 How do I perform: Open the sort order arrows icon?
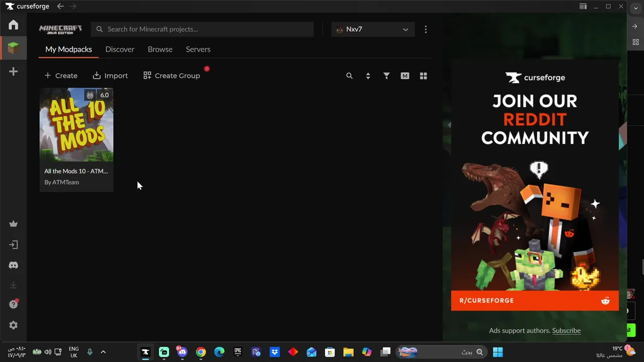(x=368, y=76)
